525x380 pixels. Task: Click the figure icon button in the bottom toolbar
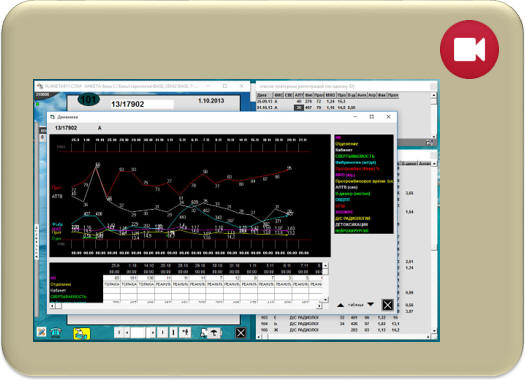[x=185, y=332]
